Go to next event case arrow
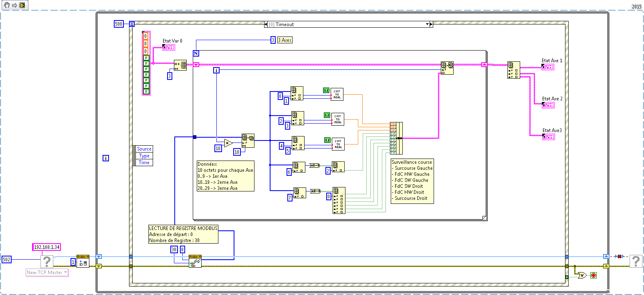 coord(431,24)
